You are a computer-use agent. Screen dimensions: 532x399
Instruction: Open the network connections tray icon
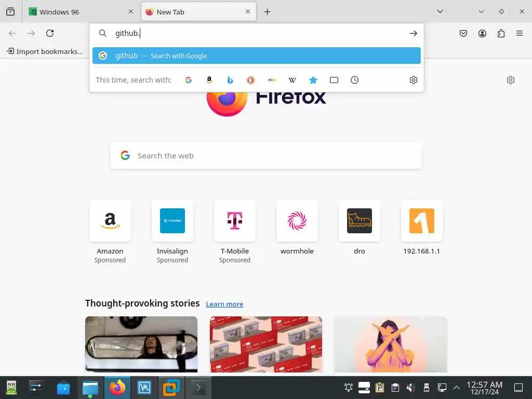(x=442, y=388)
